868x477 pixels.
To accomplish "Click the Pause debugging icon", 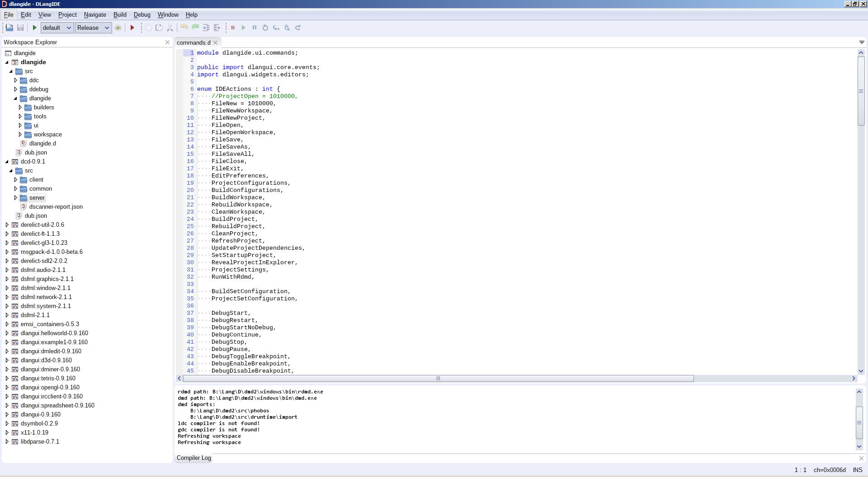I will 255,28.
